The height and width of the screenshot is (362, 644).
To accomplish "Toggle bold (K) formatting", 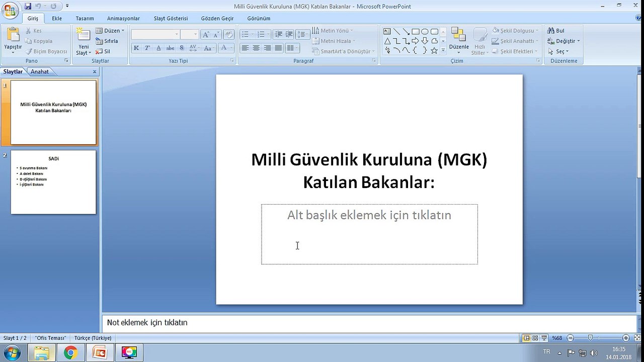I will (136, 48).
